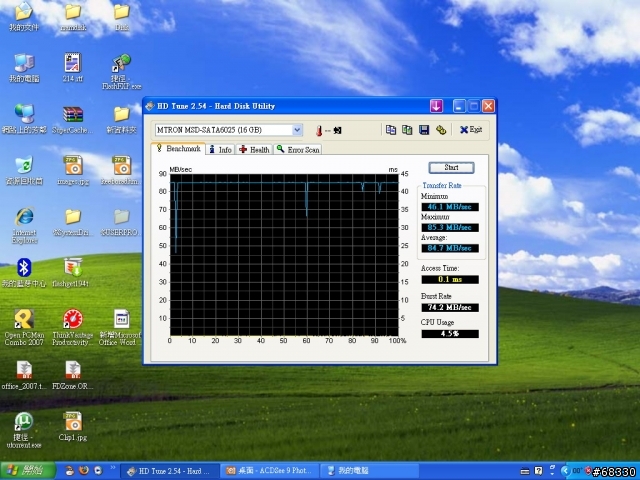This screenshot has height=480, width=640.
Task: Click the first quick launch icon beside Start
Action: [70, 471]
